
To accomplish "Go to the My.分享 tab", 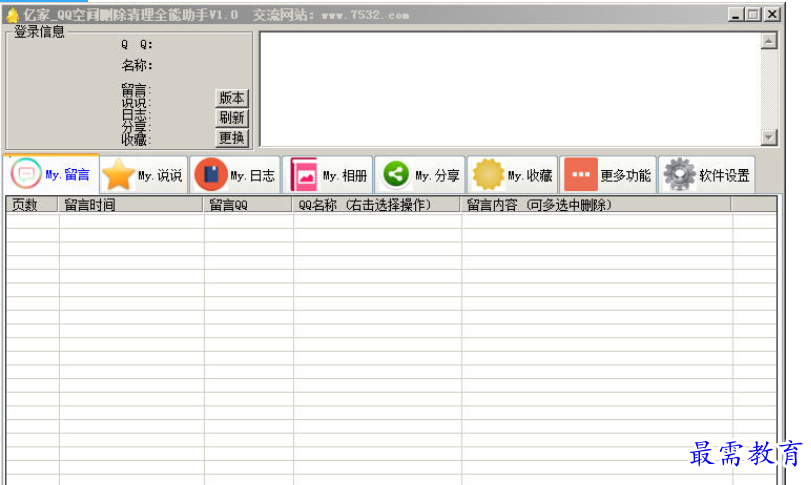I will (x=419, y=175).
